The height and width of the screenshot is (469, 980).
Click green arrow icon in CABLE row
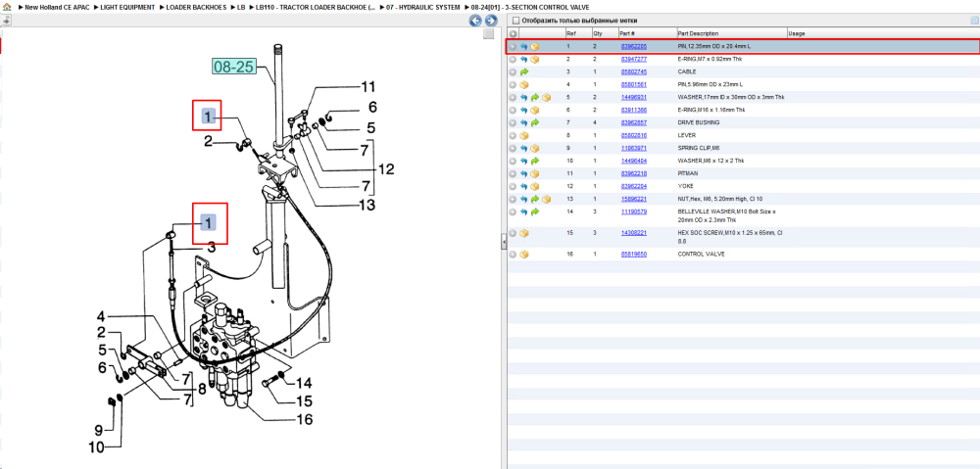pyautogui.click(x=523, y=71)
